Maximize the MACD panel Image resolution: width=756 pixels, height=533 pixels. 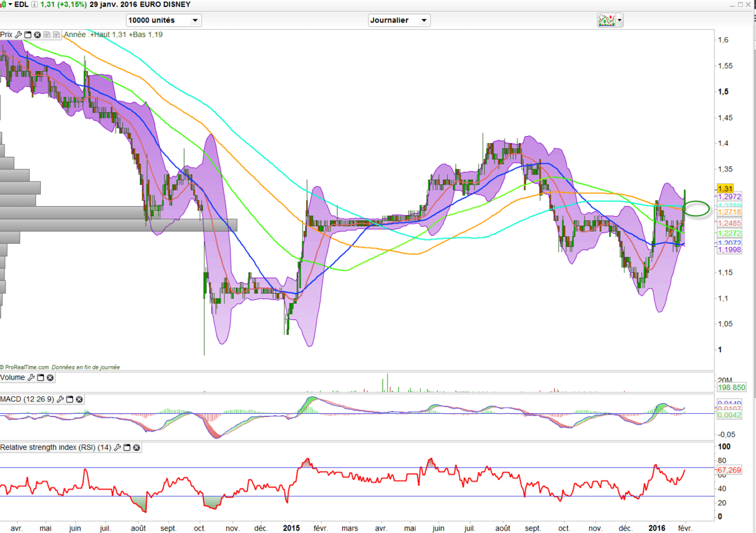[70, 399]
